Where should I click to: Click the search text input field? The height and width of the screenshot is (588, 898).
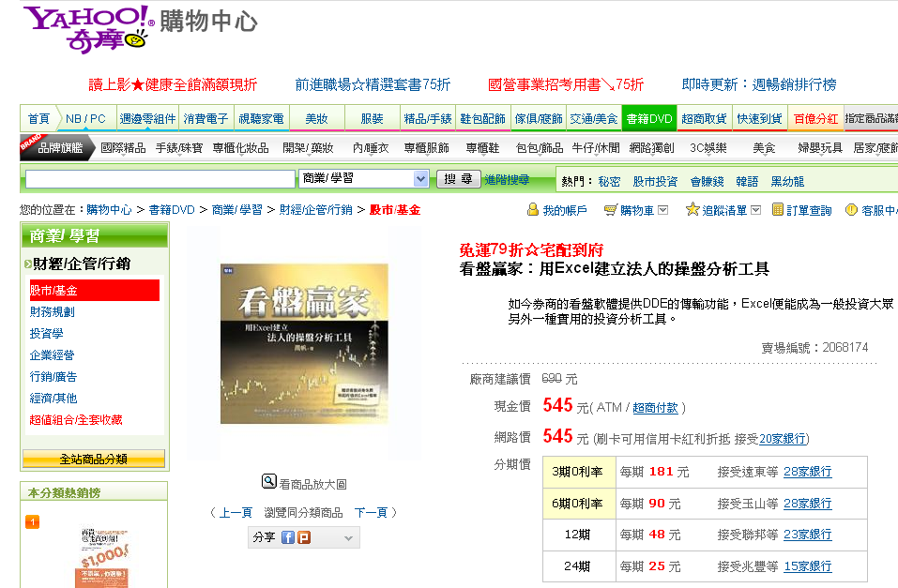(160, 179)
